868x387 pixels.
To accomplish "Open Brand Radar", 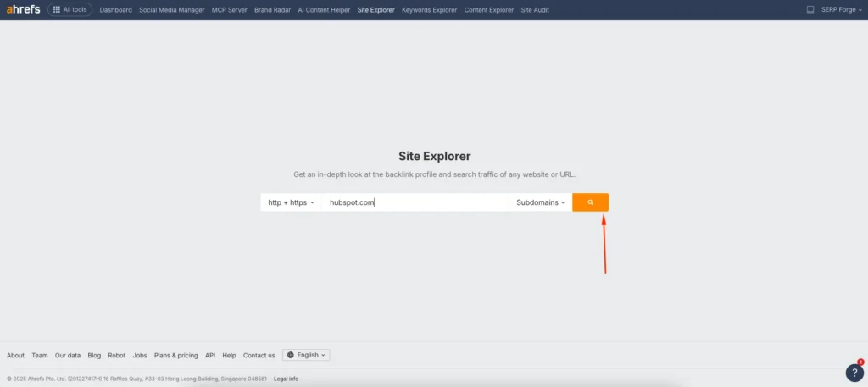I will pos(272,10).
